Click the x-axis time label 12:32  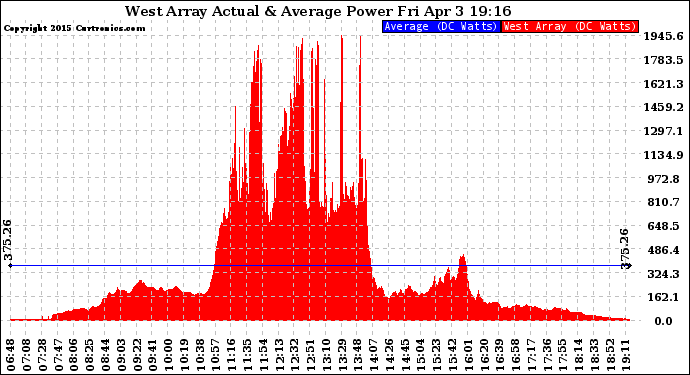pyautogui.click(x=295, y=355)
